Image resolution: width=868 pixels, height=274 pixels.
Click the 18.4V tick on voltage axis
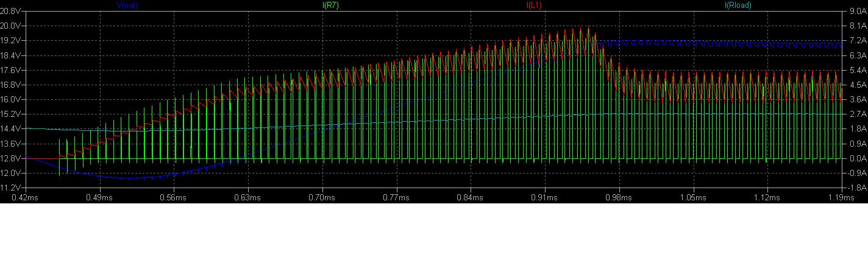click(x=13, y=55)
